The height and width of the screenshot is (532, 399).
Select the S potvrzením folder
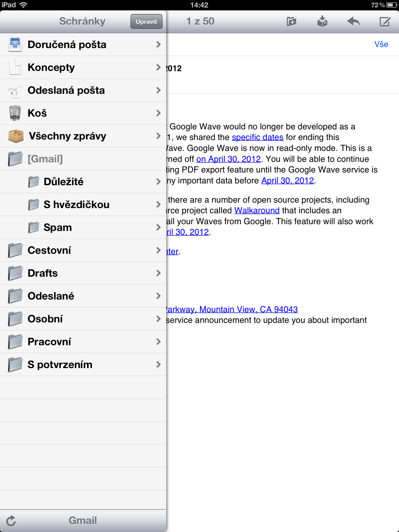click(60, 364)
